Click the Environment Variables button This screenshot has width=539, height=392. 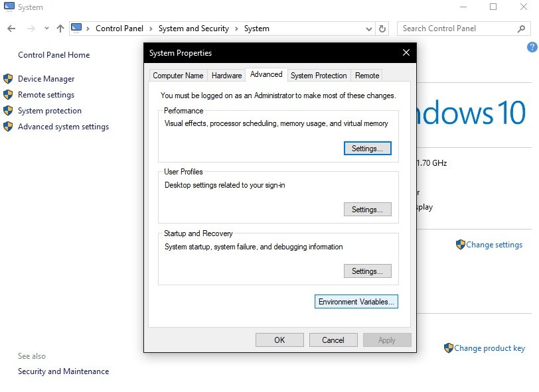point(356,302)
